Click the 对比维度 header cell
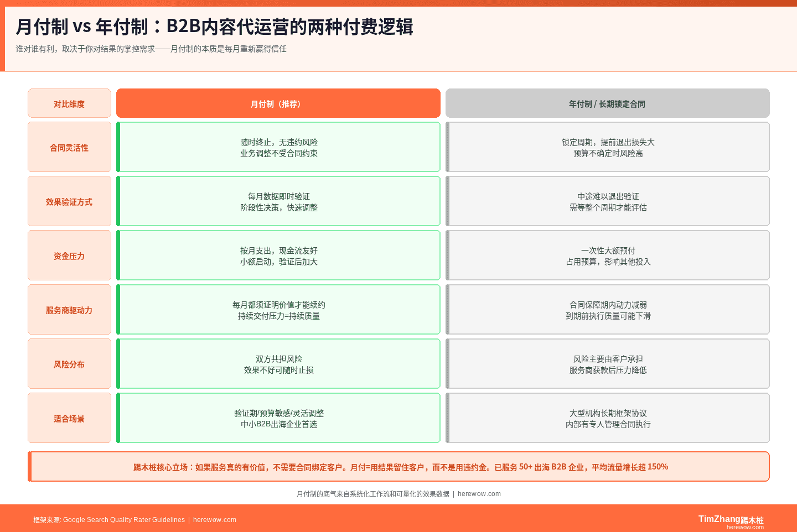Viewport: 797px width, 532px height. pos(69,103)
